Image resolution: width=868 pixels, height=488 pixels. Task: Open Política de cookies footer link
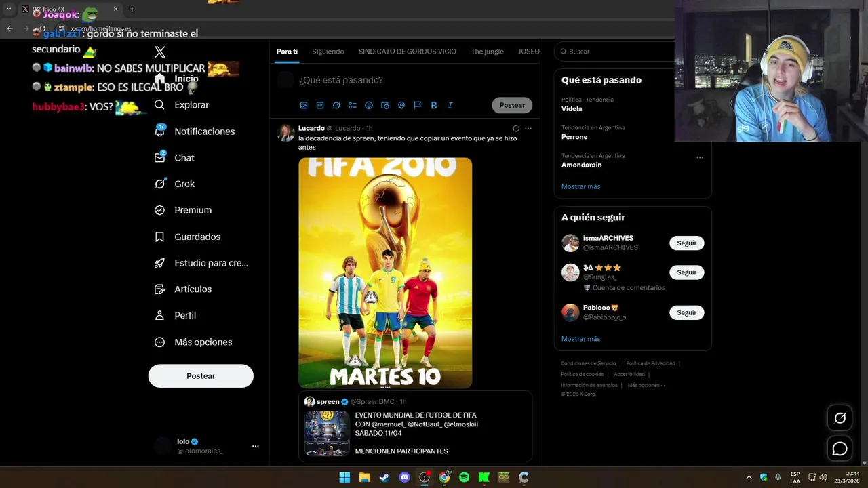pyautogui.click(x=583, y=374)
